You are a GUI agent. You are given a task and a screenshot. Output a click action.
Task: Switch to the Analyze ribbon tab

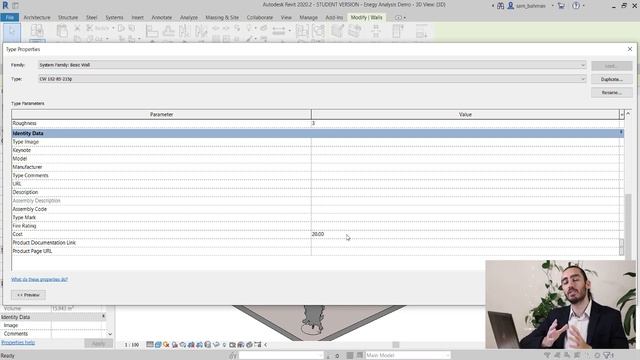[189, 18]
